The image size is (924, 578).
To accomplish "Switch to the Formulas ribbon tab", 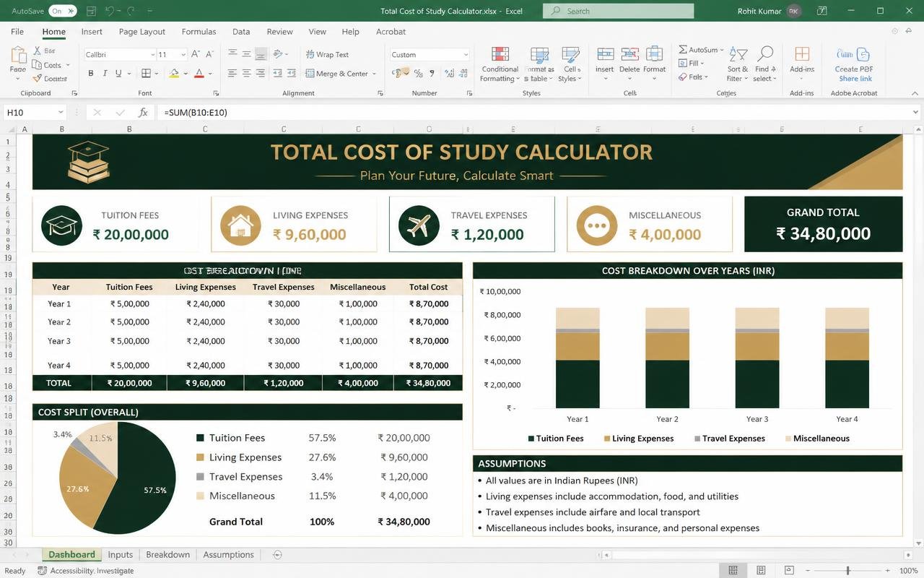I will (199, 31).
